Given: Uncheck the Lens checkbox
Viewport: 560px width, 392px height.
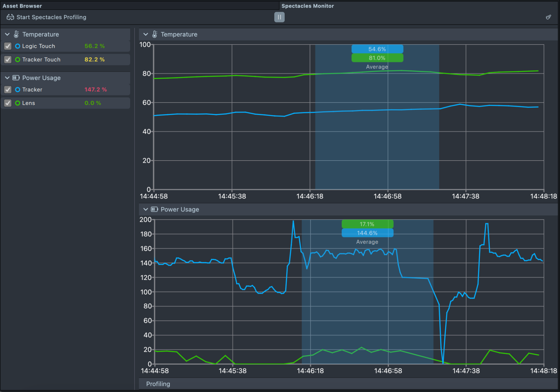Looking at the screenshot, I should (x=8, y=103).
